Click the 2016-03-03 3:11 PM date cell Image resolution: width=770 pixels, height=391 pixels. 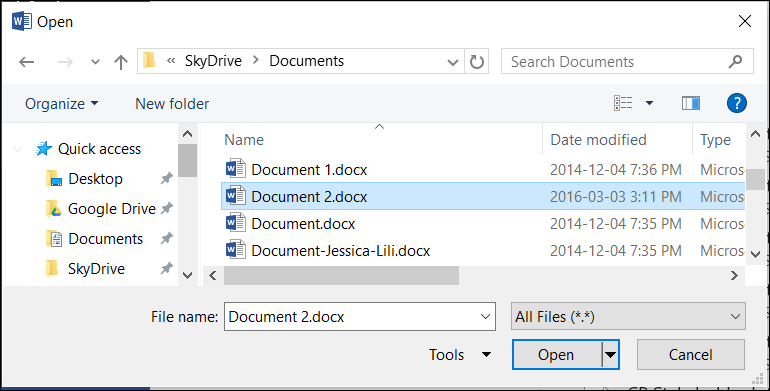tap(615, 197)
